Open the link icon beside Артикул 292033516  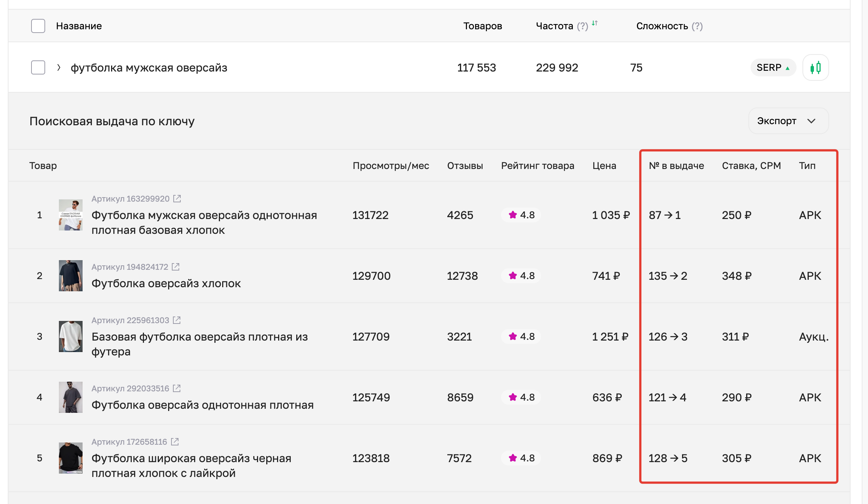point(177,388)
